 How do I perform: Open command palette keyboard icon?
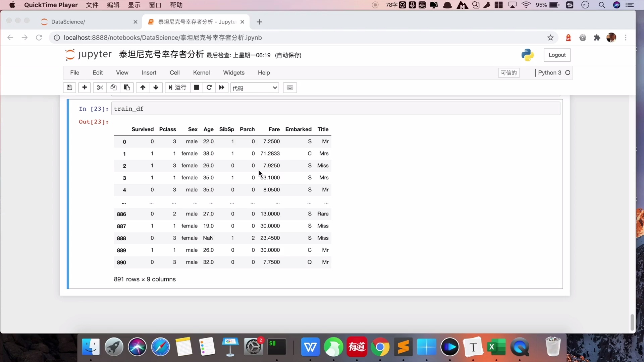coord(290,87)
